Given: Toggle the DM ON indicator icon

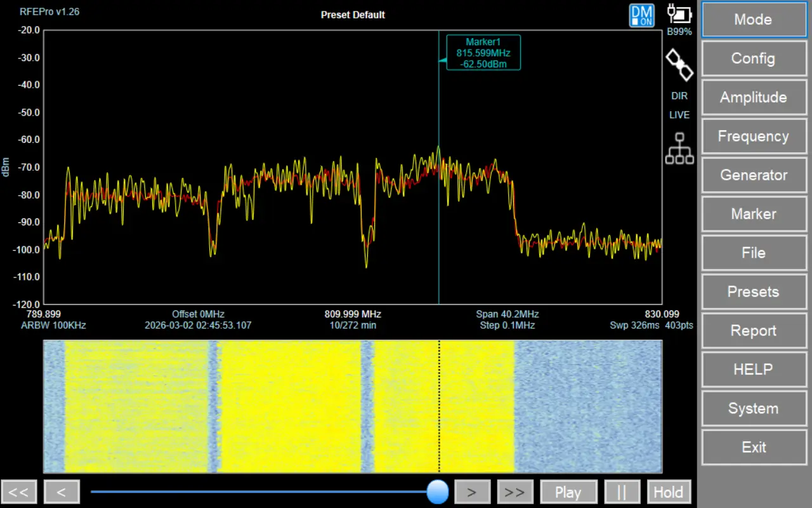Looking at the screenshot, I should (x=641, y=15).
